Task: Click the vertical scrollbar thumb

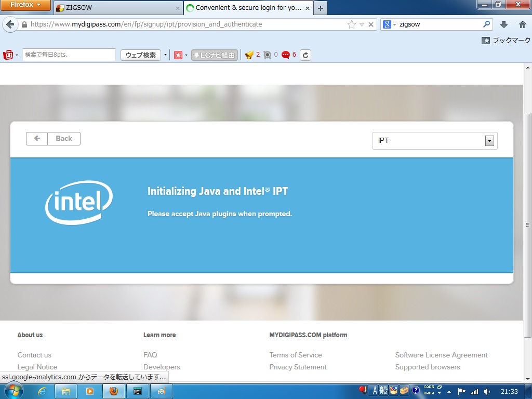Action: 527,224
